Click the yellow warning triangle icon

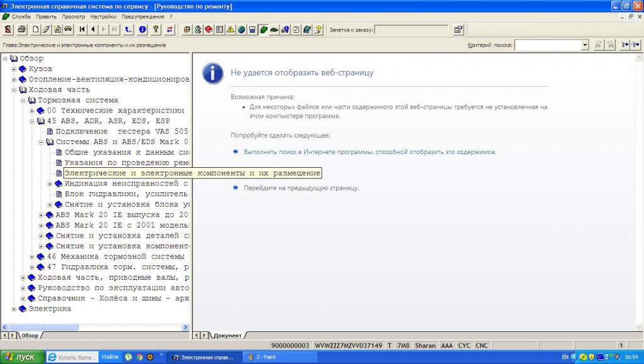231,30
